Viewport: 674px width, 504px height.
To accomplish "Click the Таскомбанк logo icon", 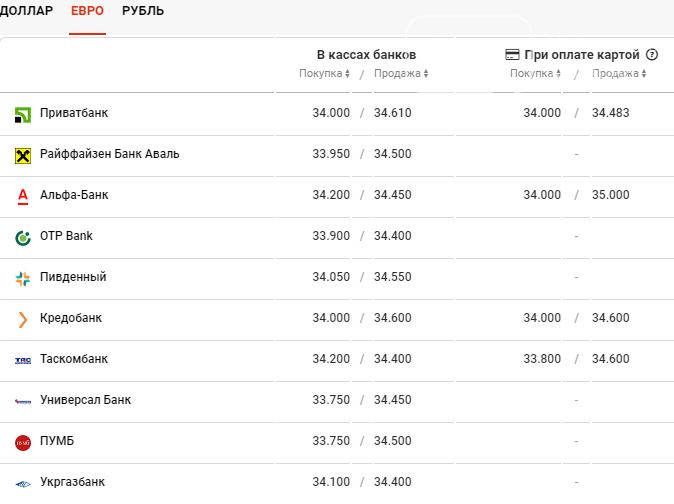I will click(23, 360).
